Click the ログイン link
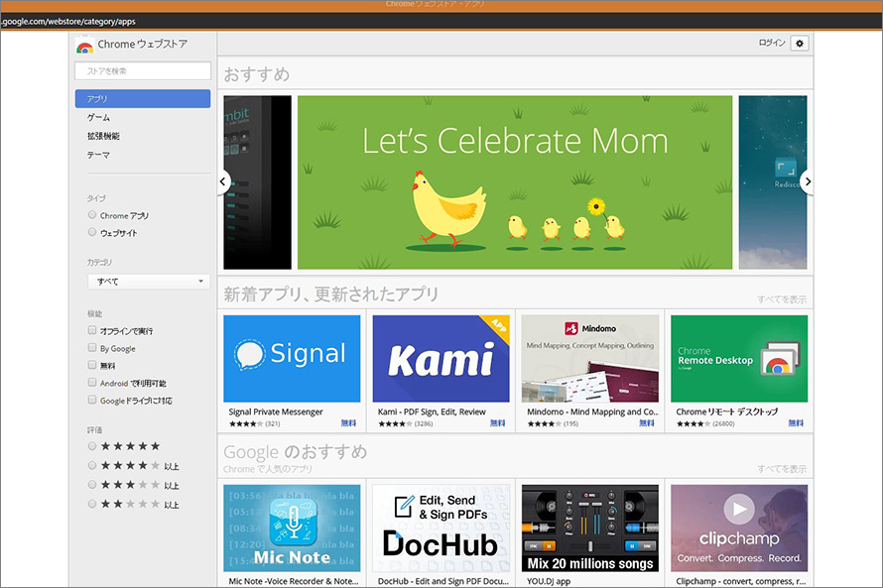Viewport: 883px width, 588px height. coord(772,43)
